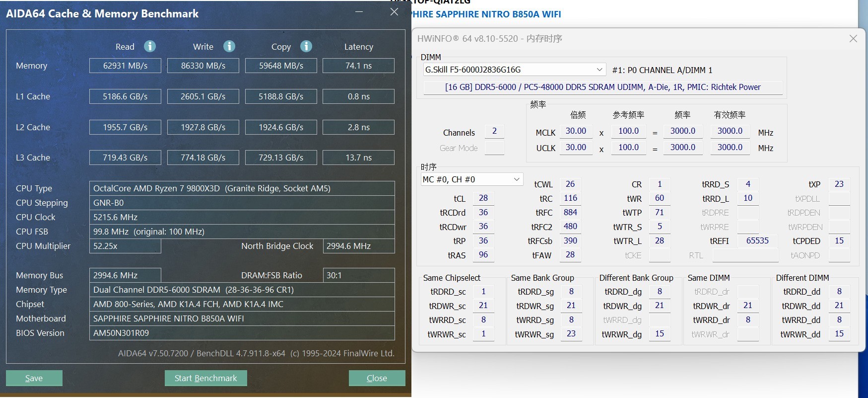The width and height of the screenshot is (868, 398).
Task: Click the Copy info icon
Action: (306, 46)
